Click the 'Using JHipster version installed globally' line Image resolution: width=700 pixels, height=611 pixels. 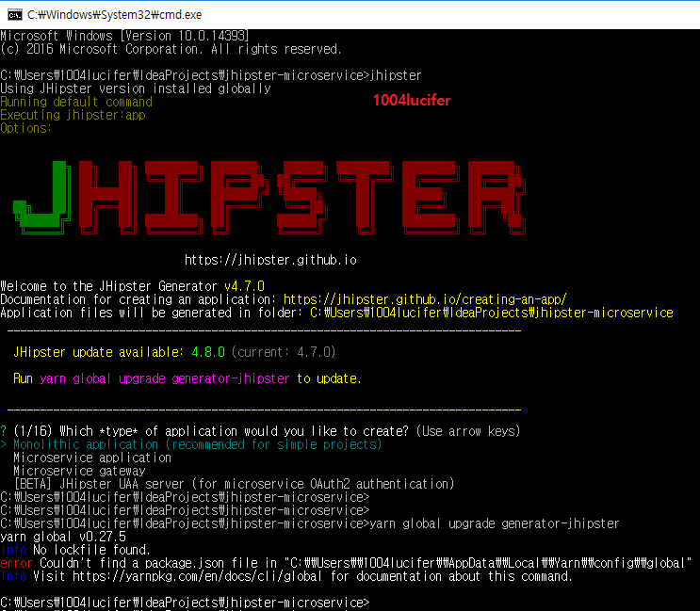136,88
